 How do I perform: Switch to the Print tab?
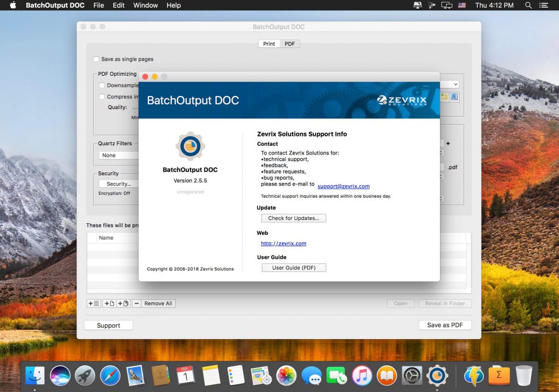coord(269,44)
